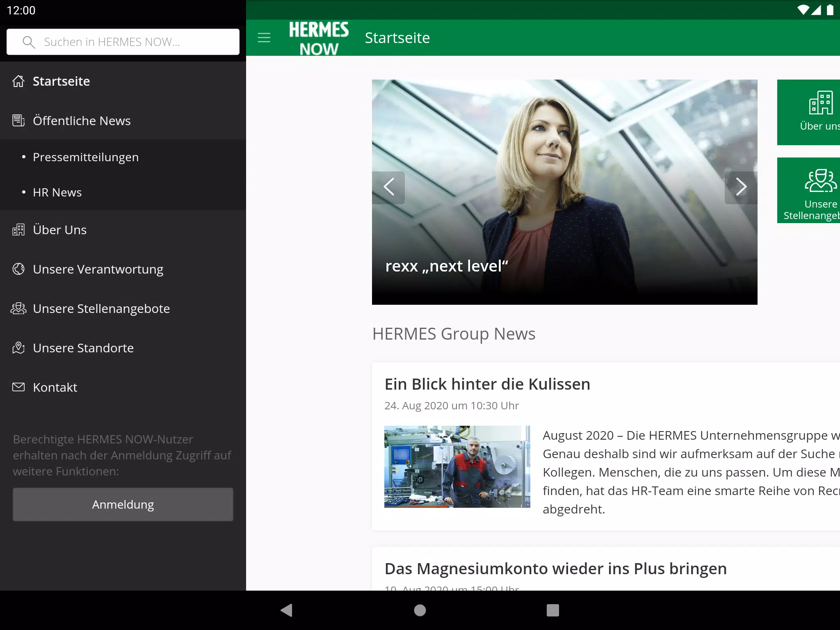Image resolution: width=840 pixels, height=630 pixels.
Task: Select Pressemitteilungen submenu entry
Action: tap(123, 157)
